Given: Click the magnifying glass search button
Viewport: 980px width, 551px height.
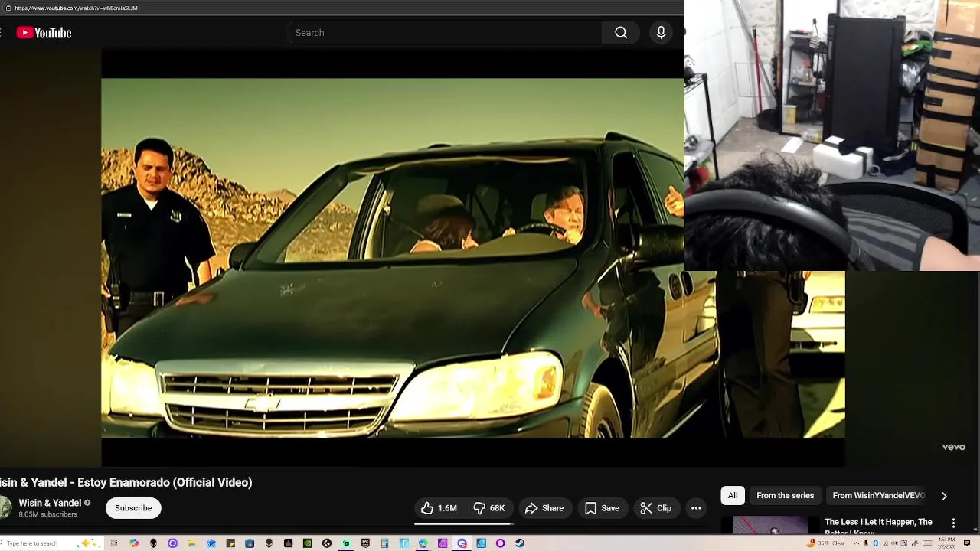Looking at the screenshot, I should 621,33.
